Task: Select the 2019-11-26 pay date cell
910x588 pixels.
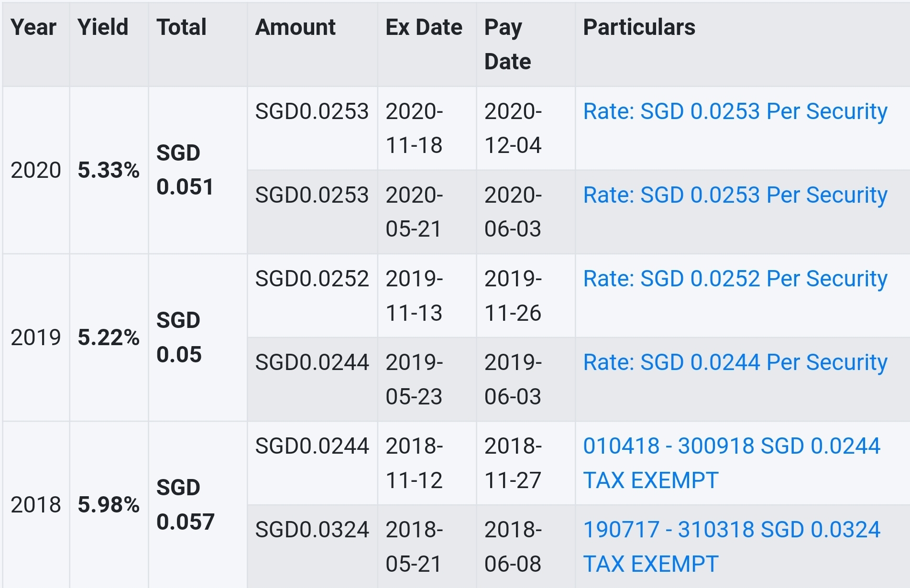Action: 526,295
